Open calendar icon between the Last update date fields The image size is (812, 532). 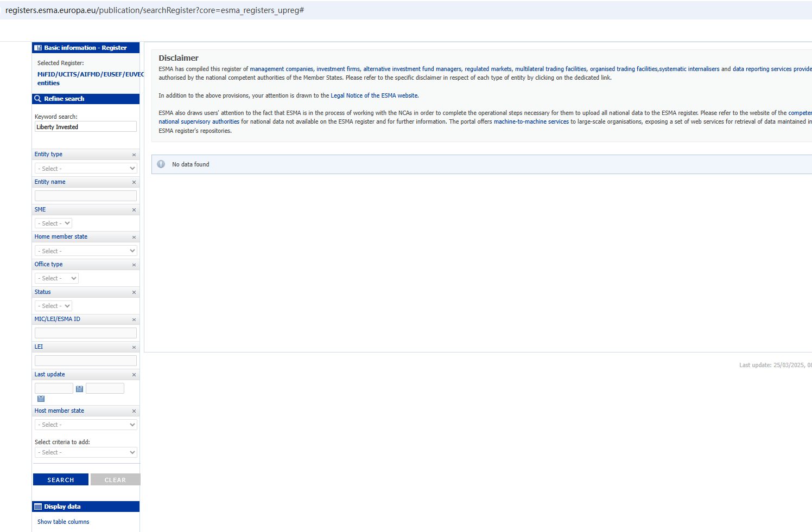[x=79, y=389]
